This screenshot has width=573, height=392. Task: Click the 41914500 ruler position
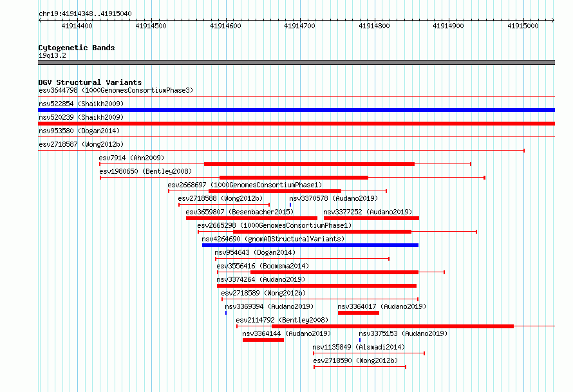pos(151,26)
